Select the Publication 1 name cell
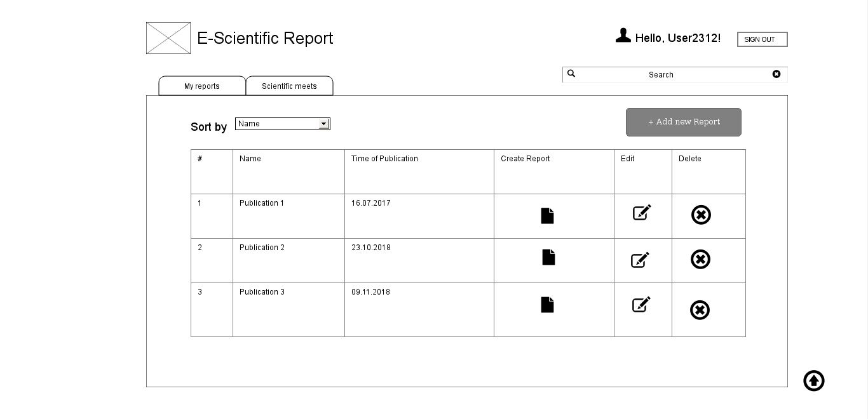The image size is (868, 419). pos(288,216)
